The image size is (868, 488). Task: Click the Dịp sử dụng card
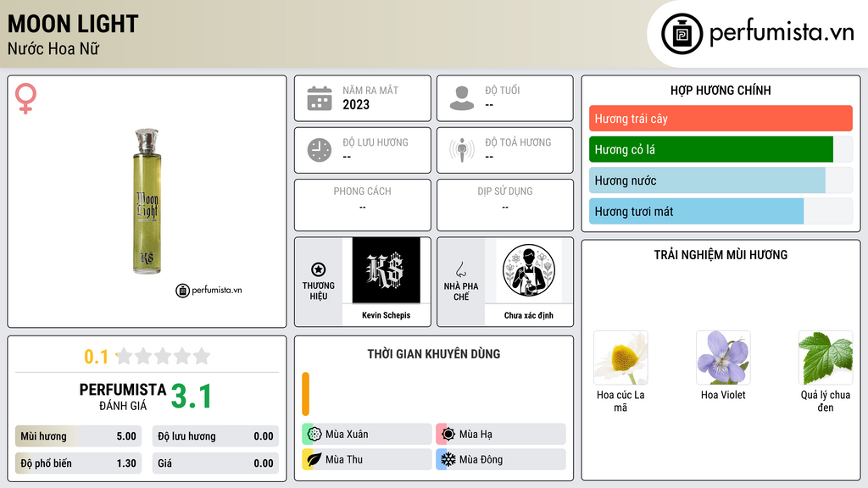[505, 205]
